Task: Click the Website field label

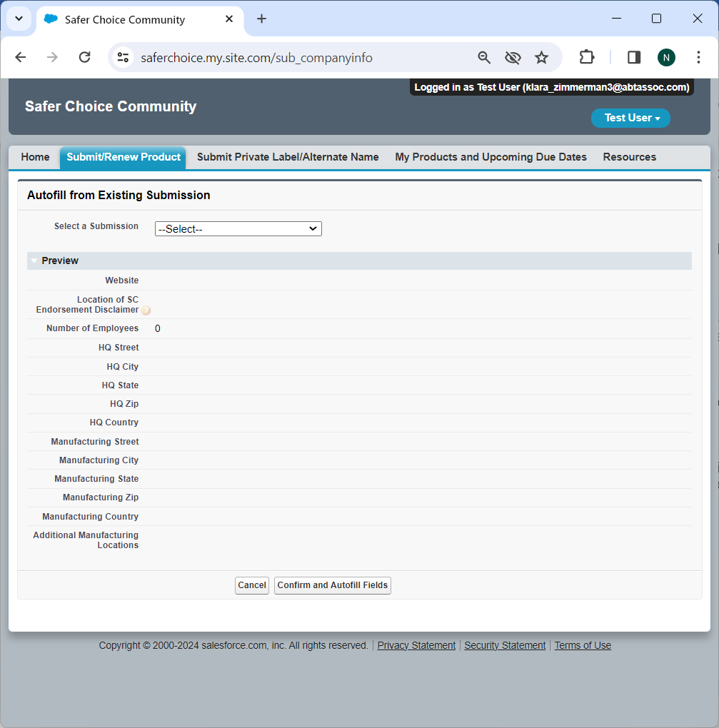Action: click(121, 280)
